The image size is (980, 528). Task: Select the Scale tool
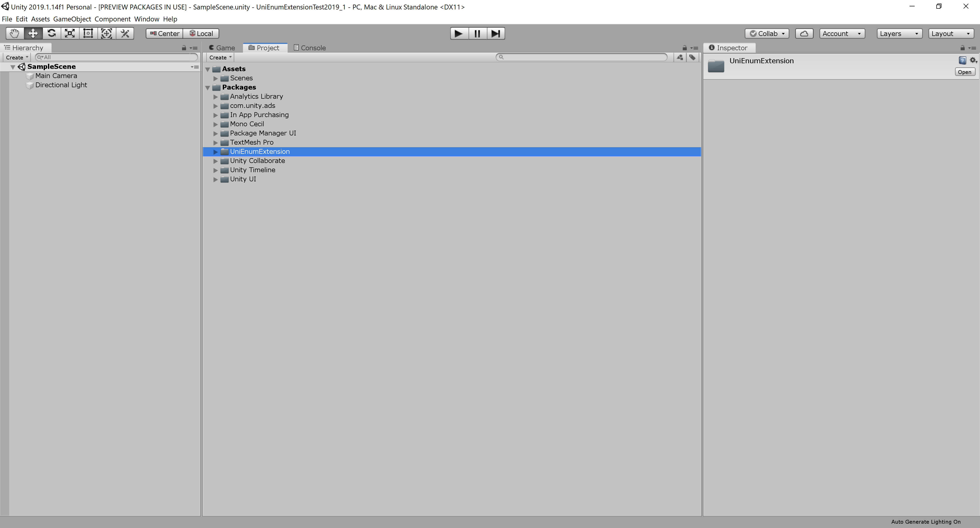coord(70,33)
